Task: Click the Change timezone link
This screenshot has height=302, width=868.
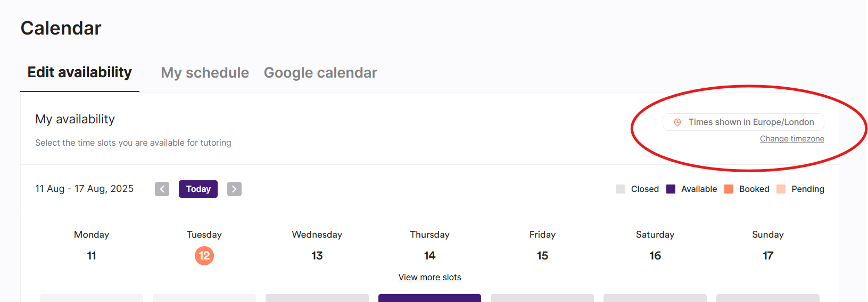Action: pos(792,139)
